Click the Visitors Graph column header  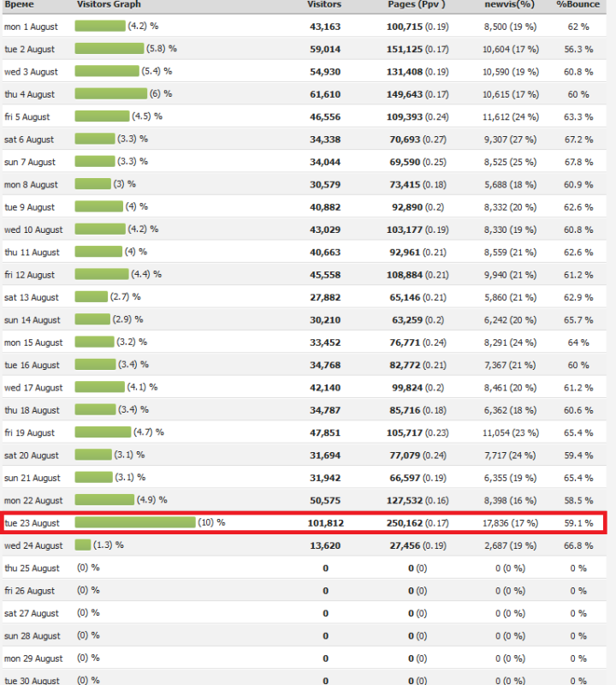coord(109,4)
